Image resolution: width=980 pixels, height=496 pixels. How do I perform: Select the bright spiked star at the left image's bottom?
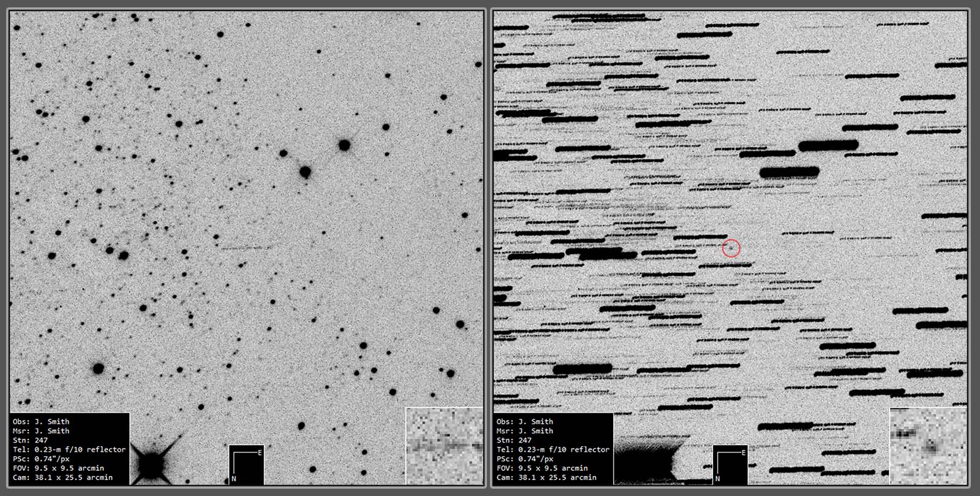pos(151,464)
